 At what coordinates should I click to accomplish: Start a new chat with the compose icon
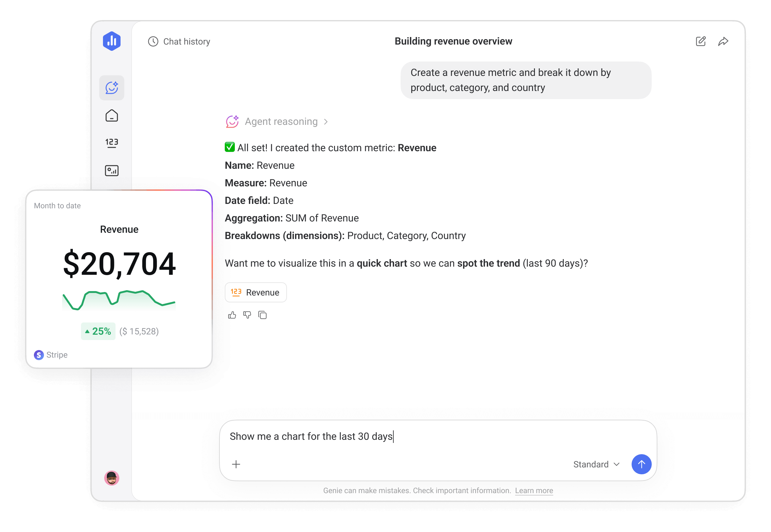coord(701,41)
